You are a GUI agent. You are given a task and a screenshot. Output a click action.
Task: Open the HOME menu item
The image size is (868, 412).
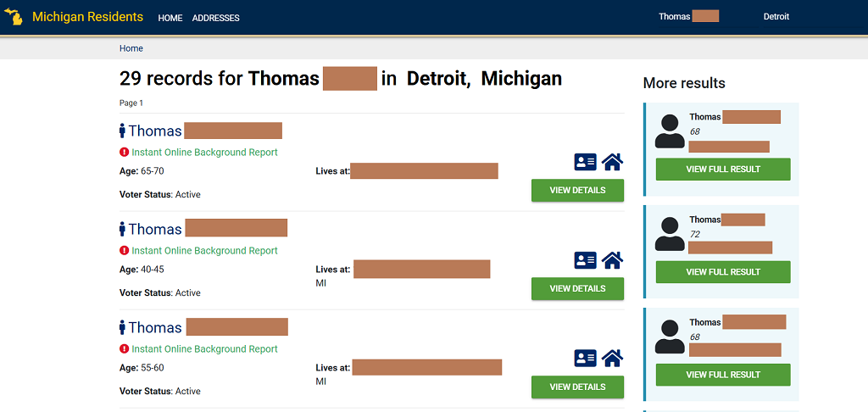pyautogui.click(x=170, y=18)
